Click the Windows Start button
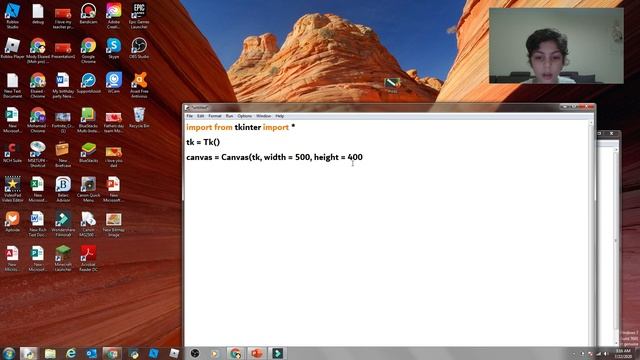The width and height of the screenshot is (640, 360). [x=9, y=353]
